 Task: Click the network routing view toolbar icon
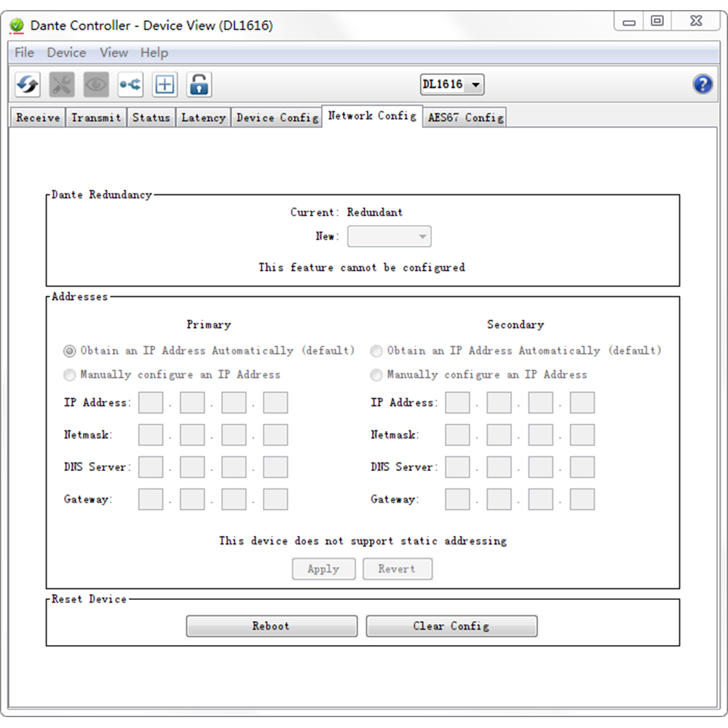point(130,84)
